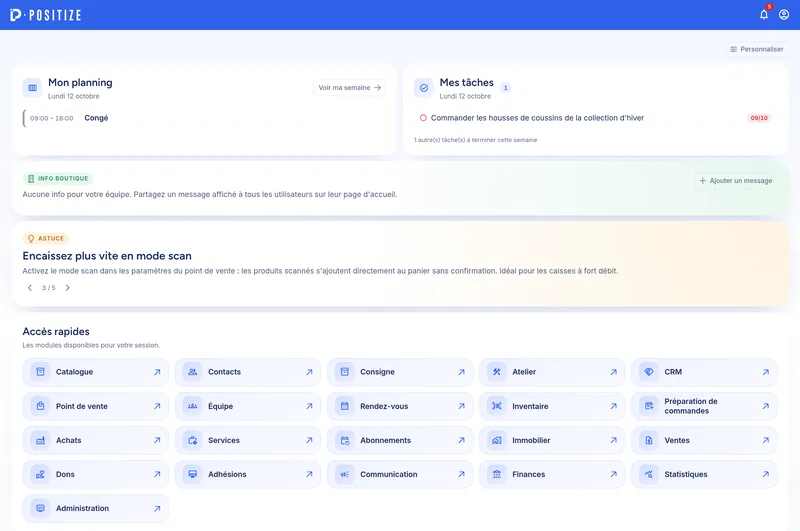Open the Équipe team icon
This screenshot has height=531, width=800.
point(192,406)
